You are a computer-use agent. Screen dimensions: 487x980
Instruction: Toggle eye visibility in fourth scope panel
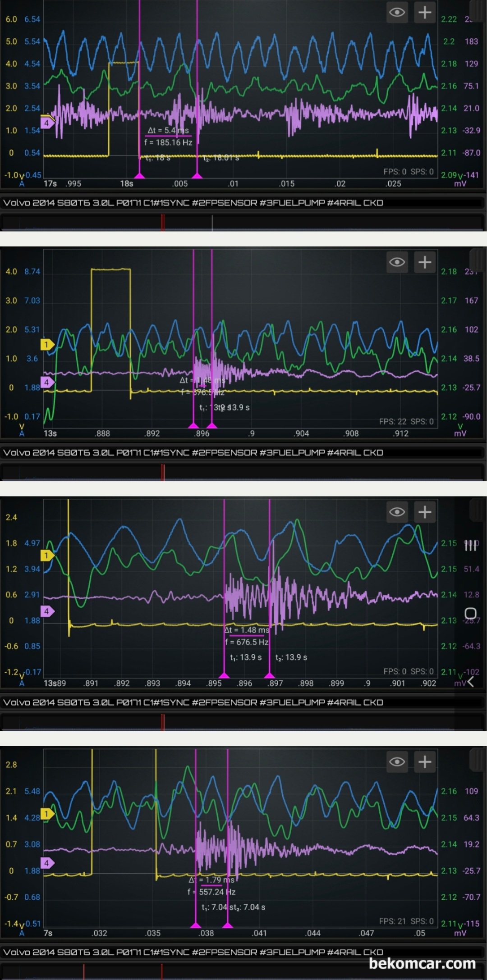click(x=397, y=762)
